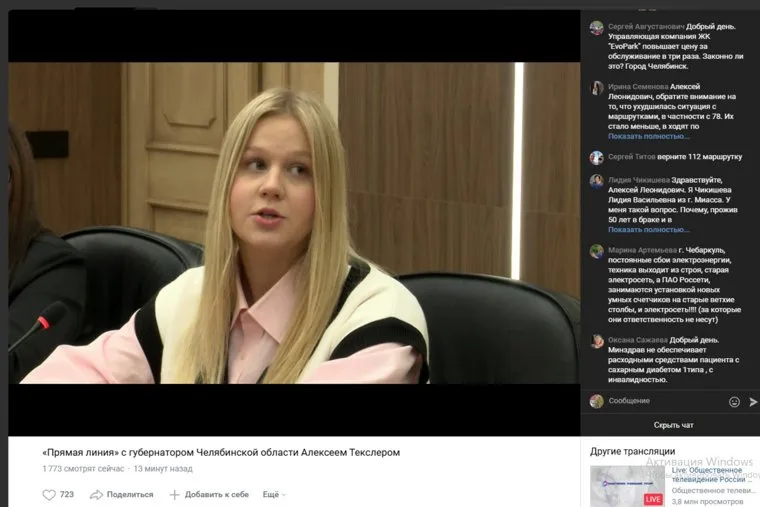Click the Поделиться share arrow icon
This screenshot has height=507, width=760.
[97, 494]
